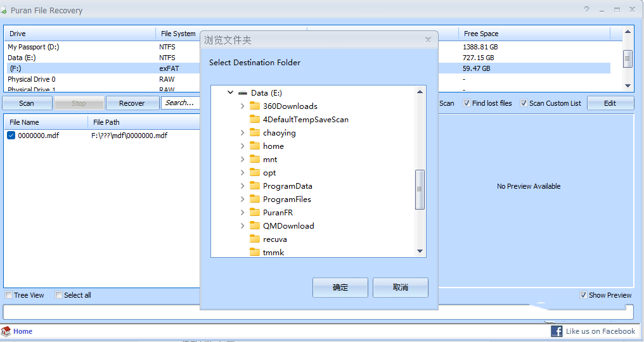This screenshot has width=644, height=342.
Task: Collapse the Data (E:) tree node
Action: pos(231,93)
